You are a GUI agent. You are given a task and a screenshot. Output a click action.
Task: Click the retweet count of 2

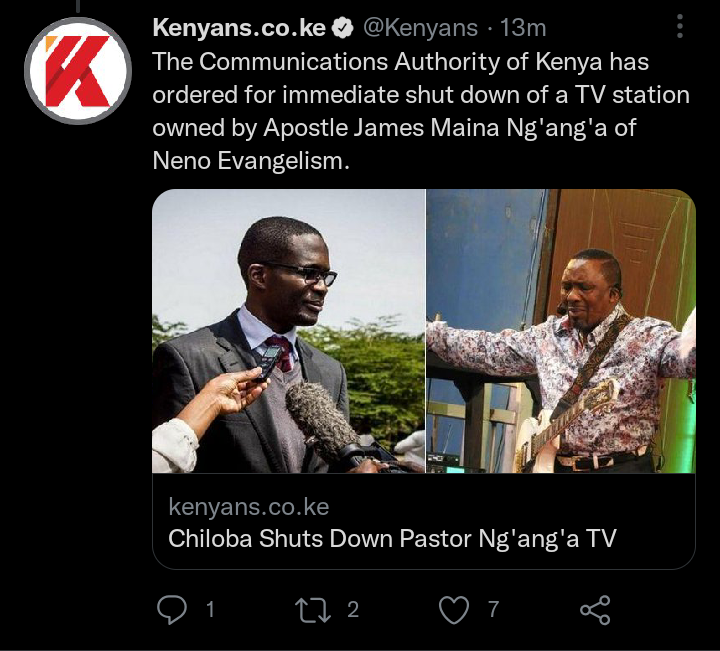tap(353, 610)
